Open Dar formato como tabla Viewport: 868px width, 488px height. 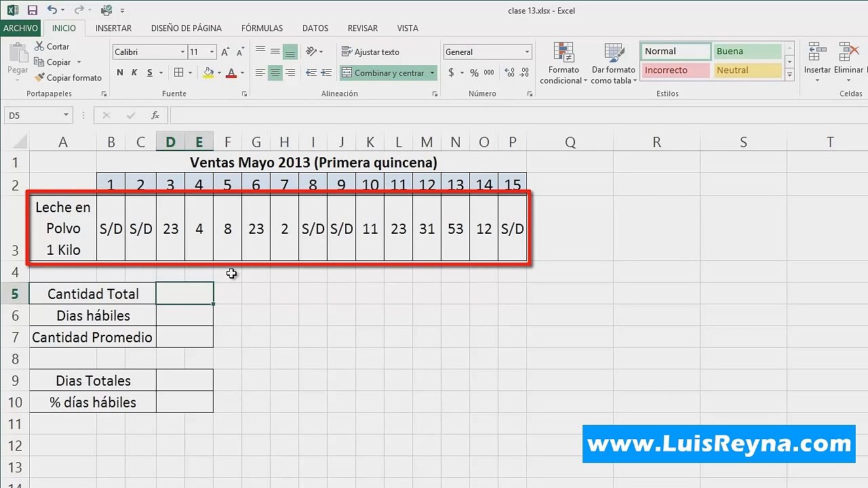click(x=613, y=64)
